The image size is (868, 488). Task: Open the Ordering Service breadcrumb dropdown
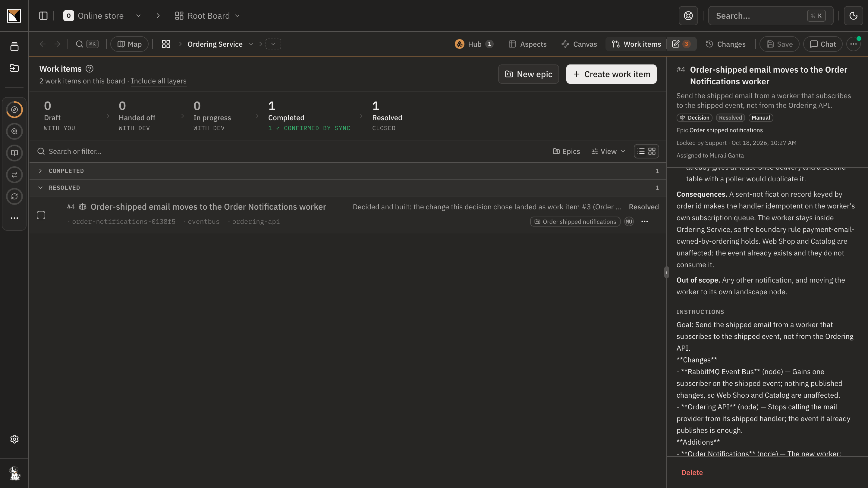click(x=251, y=44)
